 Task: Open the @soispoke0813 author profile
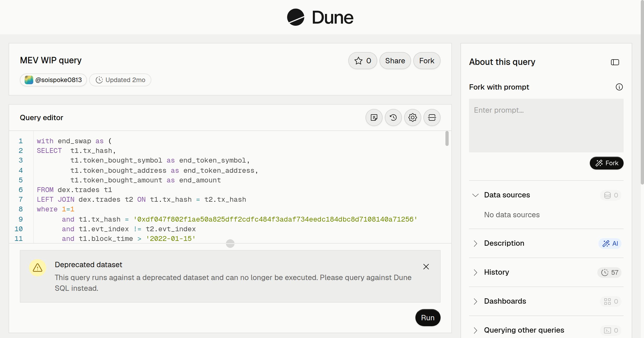point(53,80)
